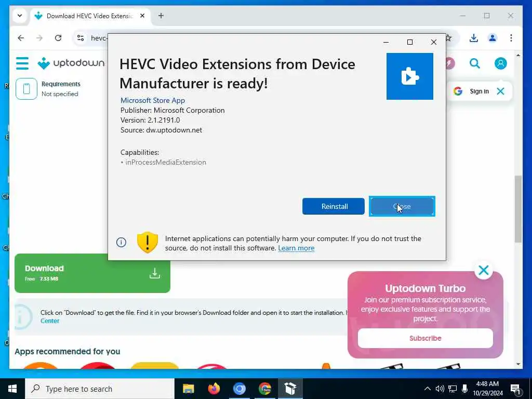Open the volume control icon
Viewport: 532px width, 399px height.
[x=440, y=389]
